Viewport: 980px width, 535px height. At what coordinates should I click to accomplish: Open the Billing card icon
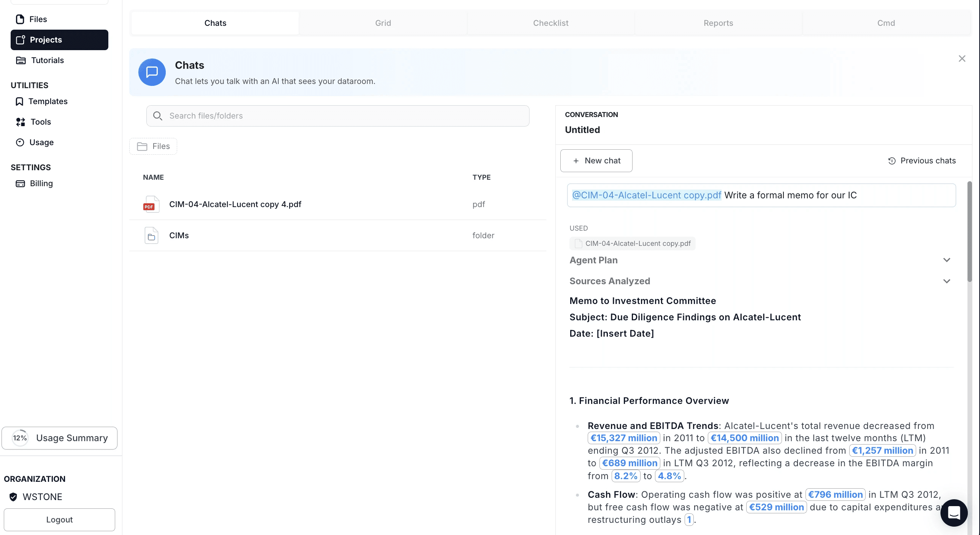(20, 184)
